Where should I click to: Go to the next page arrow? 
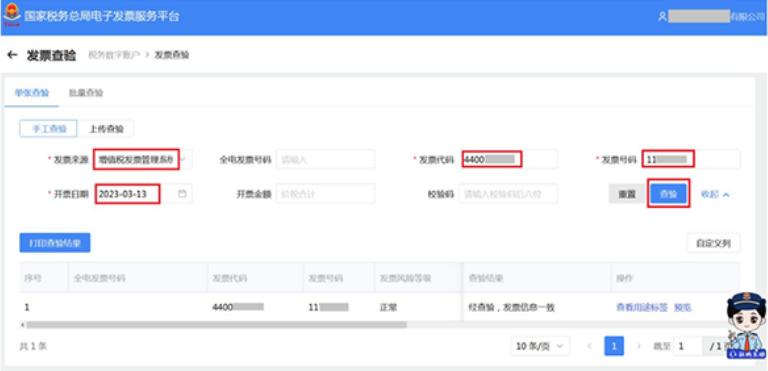(x=639, y=346)
